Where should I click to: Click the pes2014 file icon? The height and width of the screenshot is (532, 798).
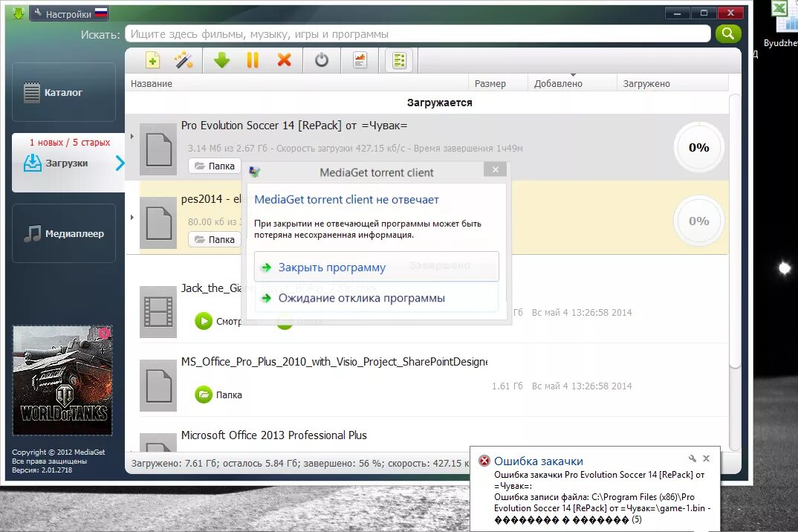158,223
